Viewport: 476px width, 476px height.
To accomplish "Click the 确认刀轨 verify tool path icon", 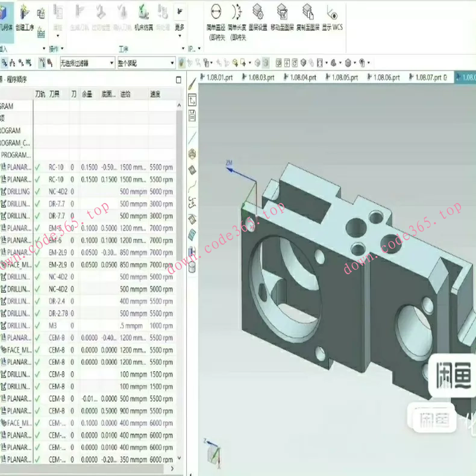I will click(122, 18).
